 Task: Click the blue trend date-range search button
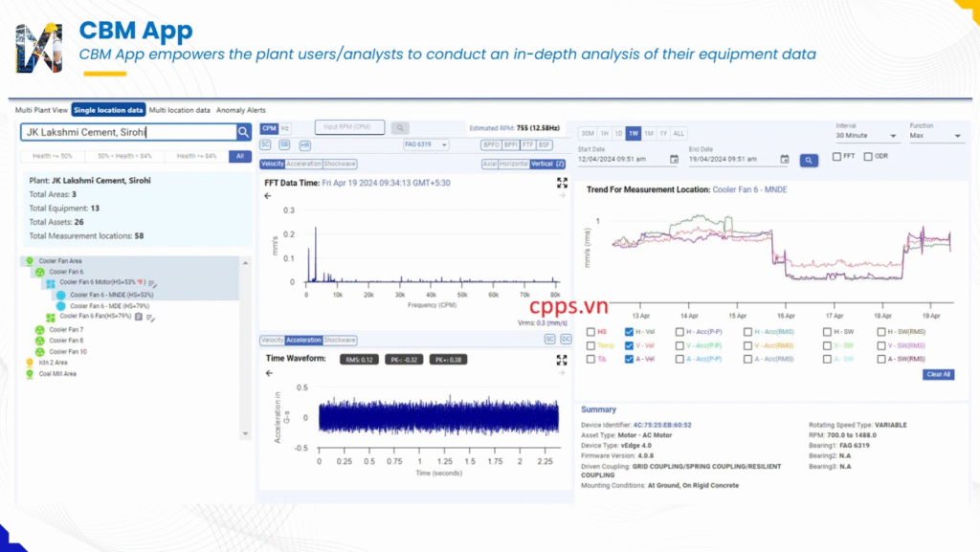810,160
